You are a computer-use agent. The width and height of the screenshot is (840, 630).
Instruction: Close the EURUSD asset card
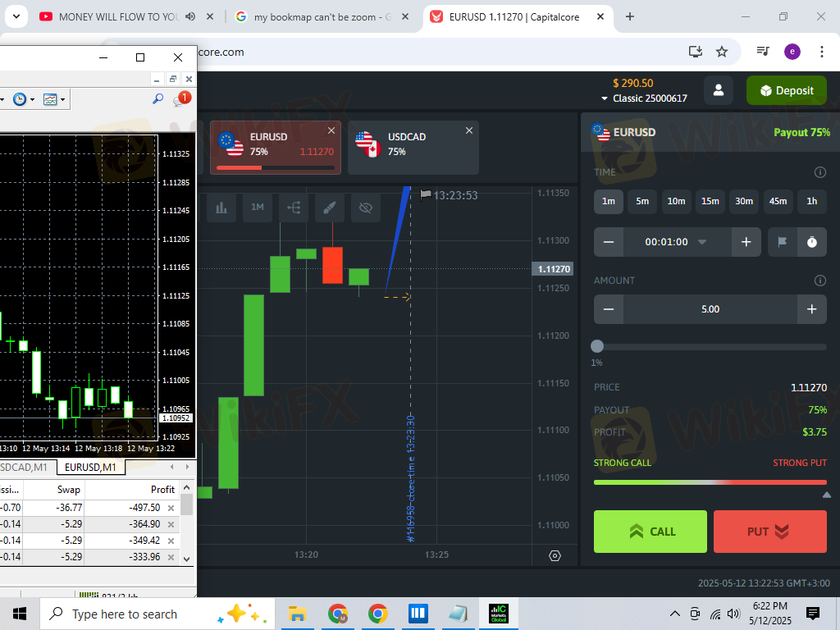point(331,130)
